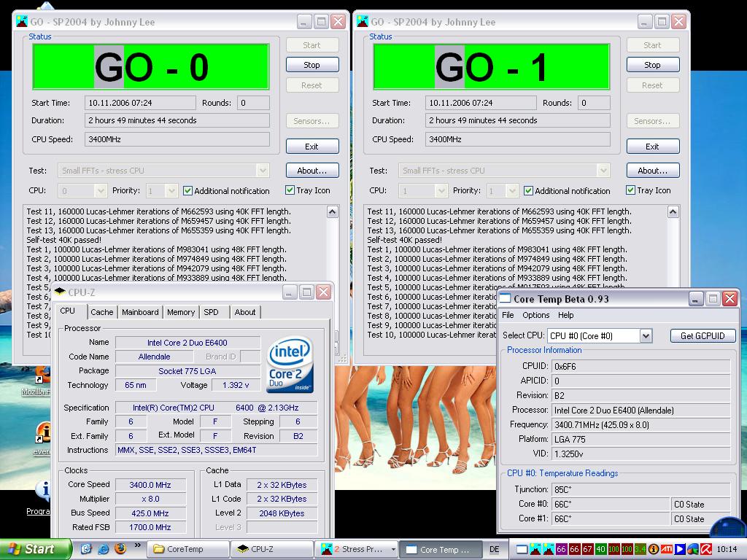Click the 3.4 tray icon
This screenshot has height=560, width=747.
click(x=640, y=549)
